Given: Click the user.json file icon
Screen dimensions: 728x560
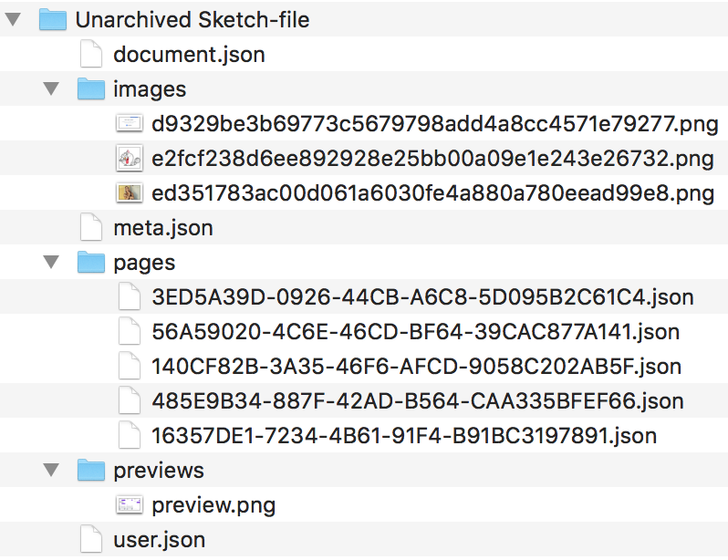Looking at the screenshot, I should (x=91, y=539).
